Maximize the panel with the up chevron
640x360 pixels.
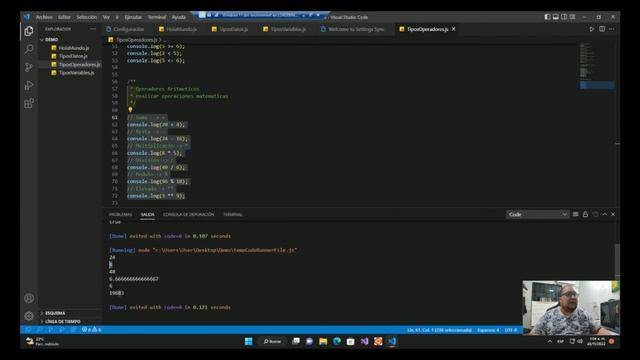[x=604, y=214]
